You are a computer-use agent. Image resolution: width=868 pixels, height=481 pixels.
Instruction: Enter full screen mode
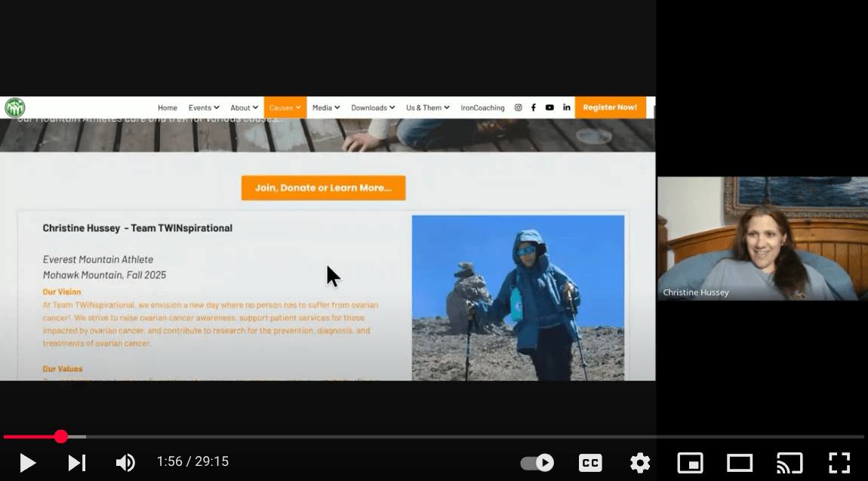coord(839,462)
